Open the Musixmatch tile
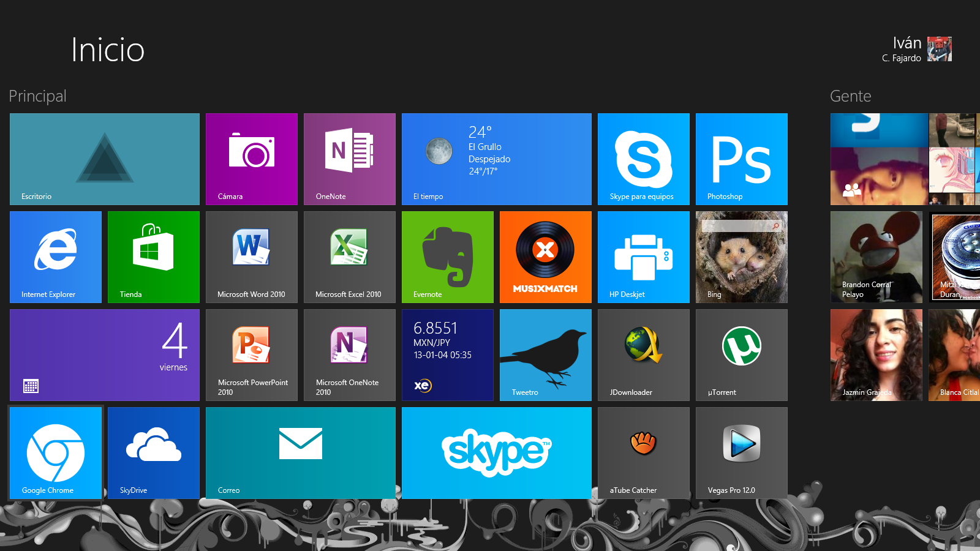This screenshot has width=980, height=551. [546, 257]
